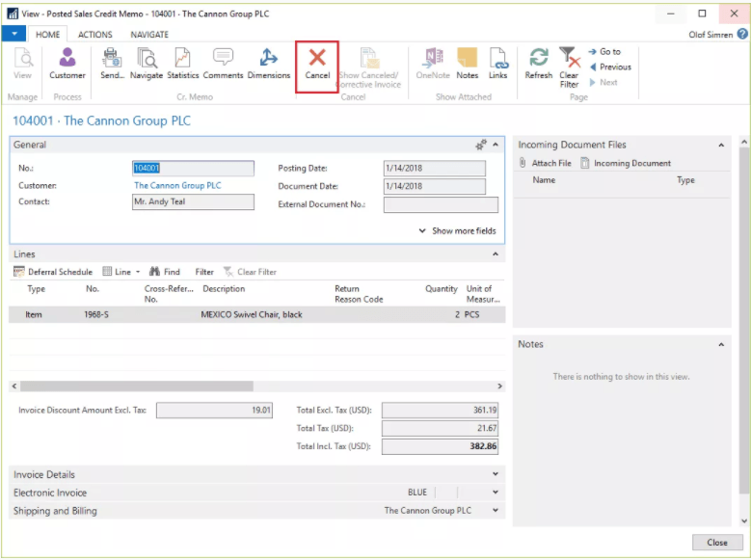Click the Olof Simren user name
This screenshot has width=751, height=560.
pos(711,35)
